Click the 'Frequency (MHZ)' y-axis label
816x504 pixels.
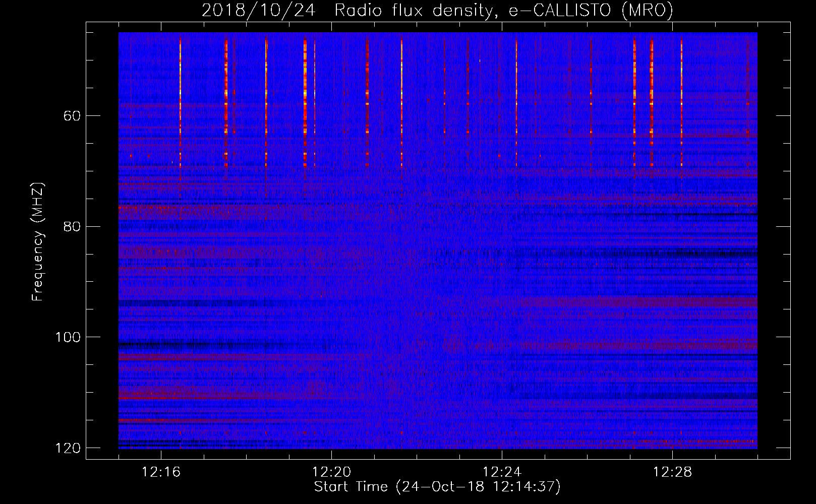pos(38,242)
